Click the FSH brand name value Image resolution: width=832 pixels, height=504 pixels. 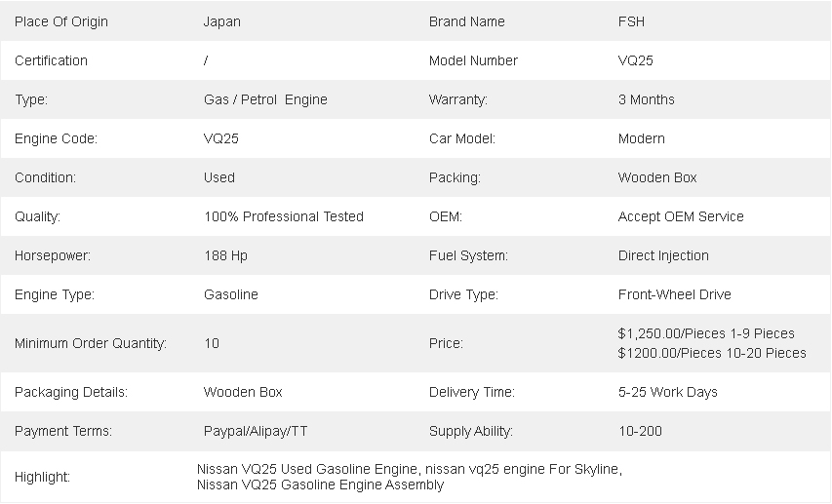pos(631,21)
